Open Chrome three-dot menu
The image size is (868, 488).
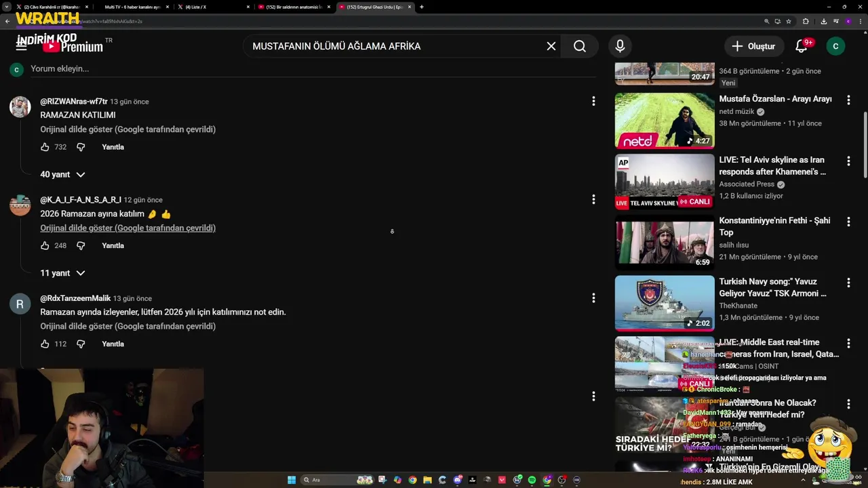859,21
